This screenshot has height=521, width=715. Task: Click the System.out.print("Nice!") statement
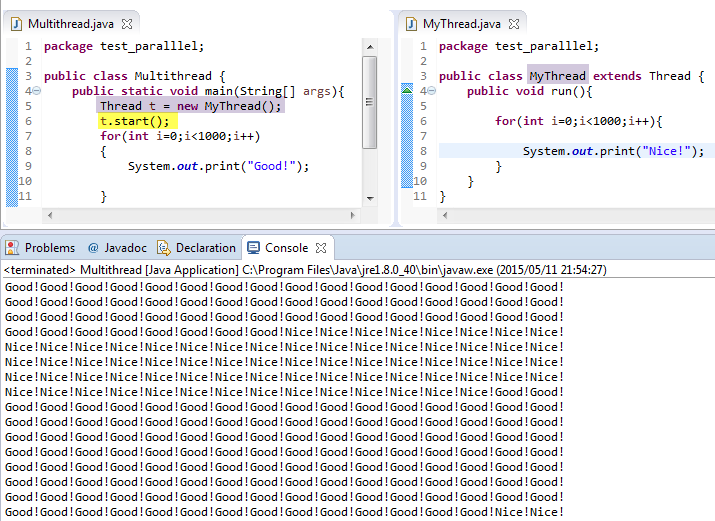[613, 151]
